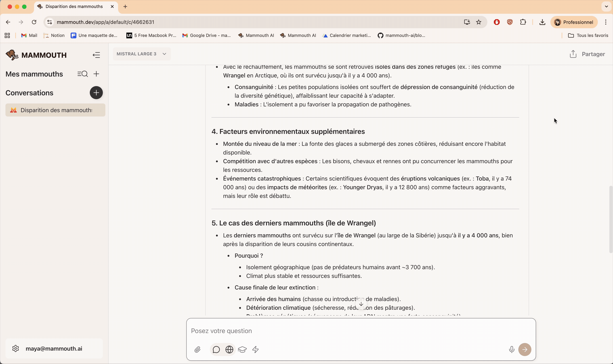Image resolution: width=613 pixels, height=364 pixels.
Task: Click the lightning bolt quick action icon
Action: [255, 349]
